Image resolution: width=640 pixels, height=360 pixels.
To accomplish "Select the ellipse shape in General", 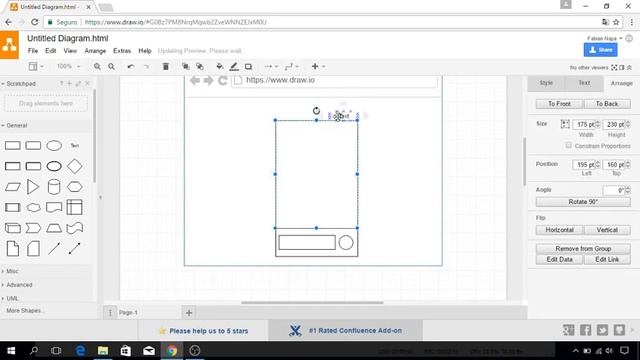I will (x=54, y=145).
